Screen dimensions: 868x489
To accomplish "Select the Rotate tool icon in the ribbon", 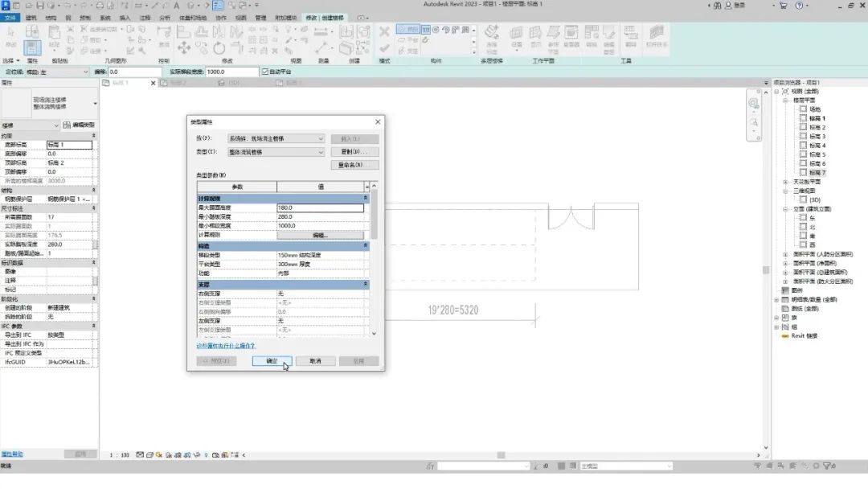I will pyautogui.click(x=219, y=48).
